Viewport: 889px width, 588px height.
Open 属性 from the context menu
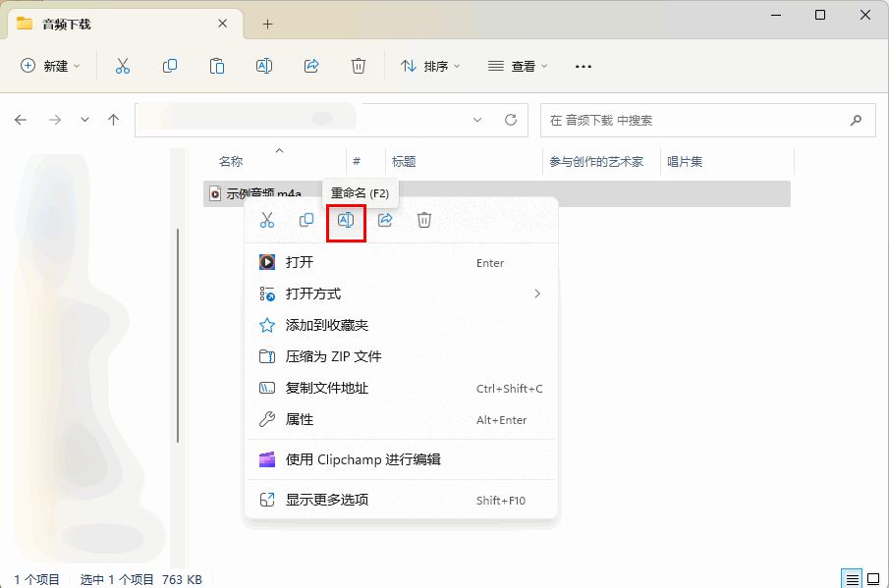(x=400, y=419)
